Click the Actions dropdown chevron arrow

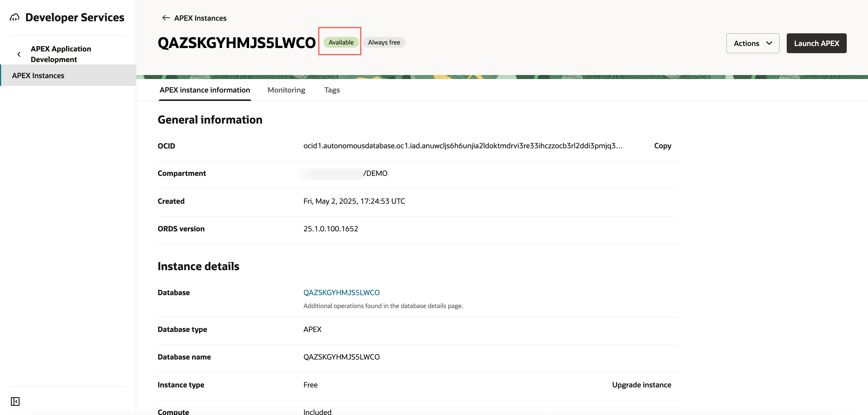[x=769, y=43]
